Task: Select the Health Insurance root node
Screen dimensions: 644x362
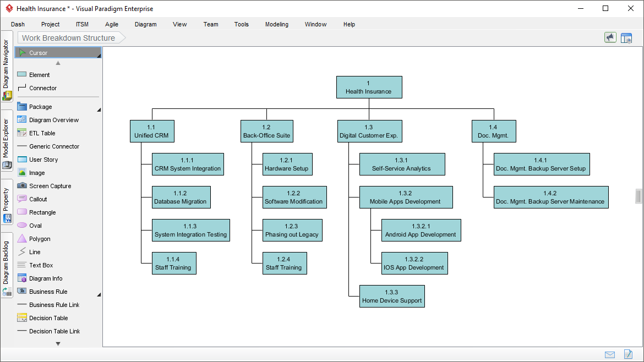Action: [369, 87]
